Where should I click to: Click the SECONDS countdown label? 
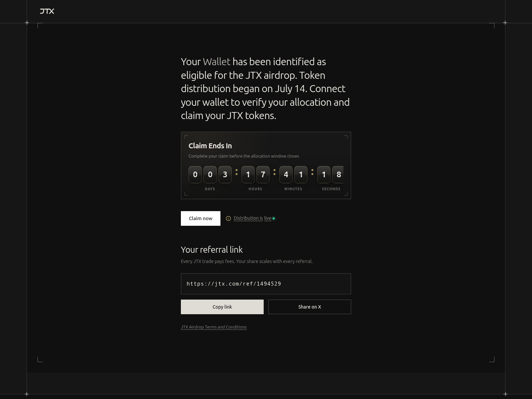(x=331, y=189)
